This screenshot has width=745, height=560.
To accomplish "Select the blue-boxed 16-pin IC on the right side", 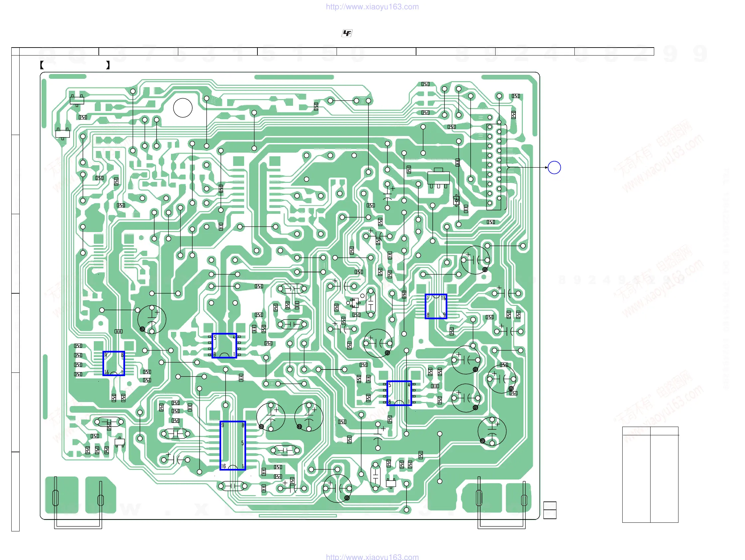I will point(436,306).
